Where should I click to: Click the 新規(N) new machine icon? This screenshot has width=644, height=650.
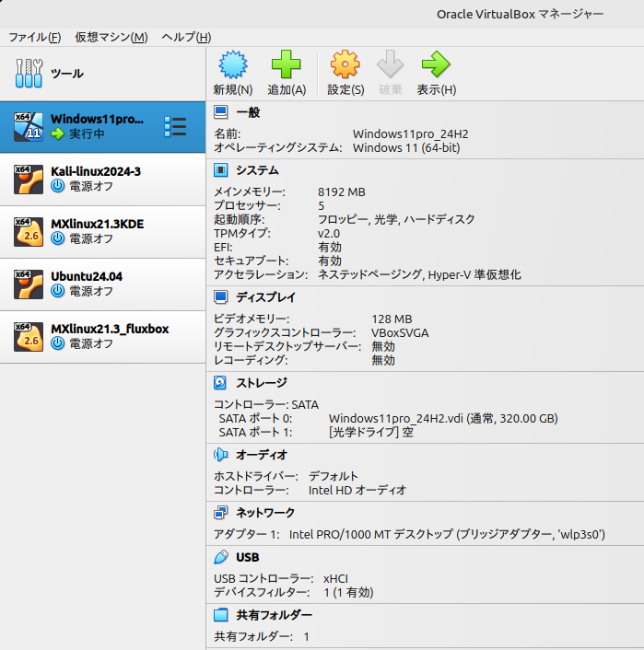232,66
